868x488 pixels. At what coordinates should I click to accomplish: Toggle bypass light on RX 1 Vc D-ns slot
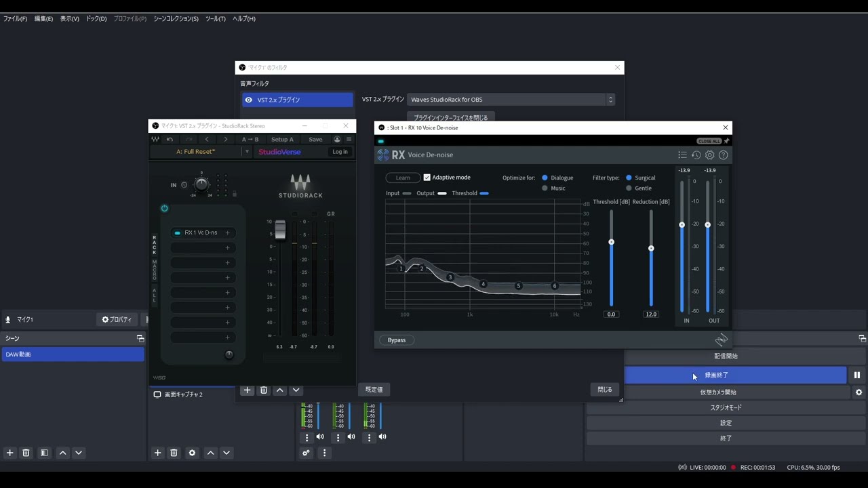(x=178, y=233)
